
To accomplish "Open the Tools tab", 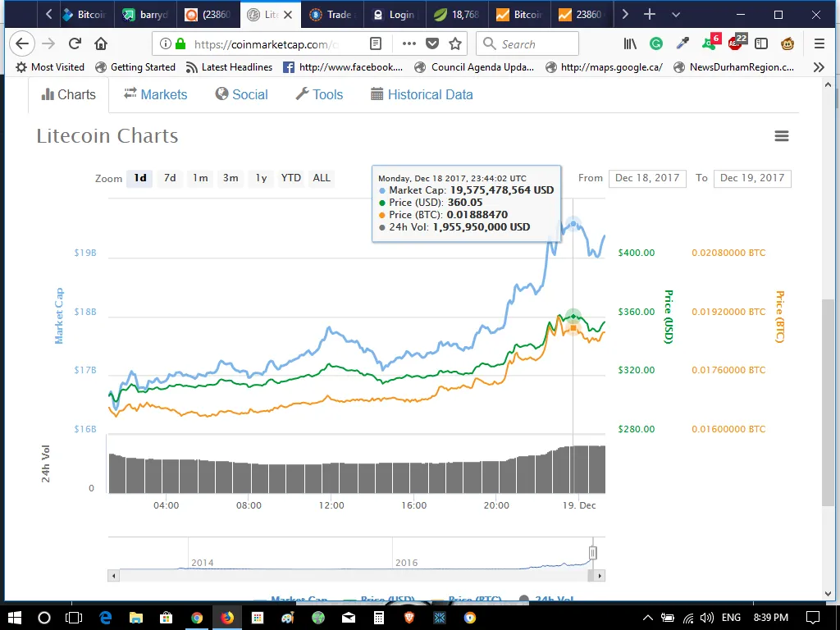I will tap(319, 94).
